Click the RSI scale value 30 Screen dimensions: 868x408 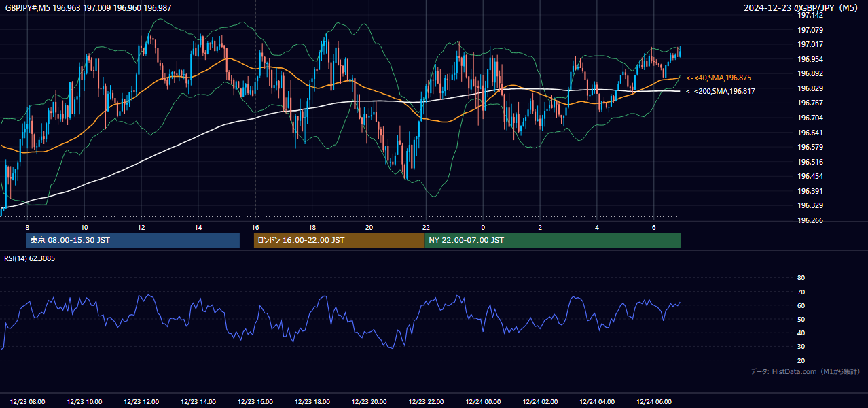coord(801,347)
